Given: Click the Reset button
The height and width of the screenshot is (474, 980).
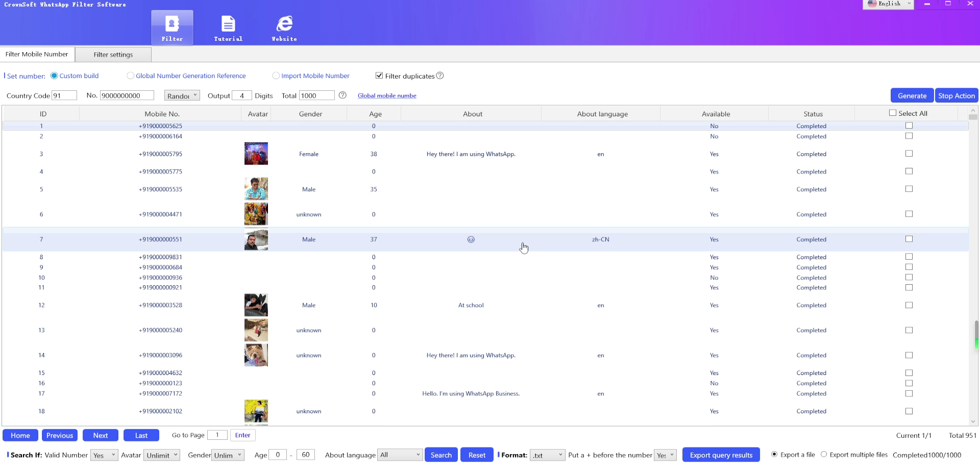Looking at the screenshot, I should [x=477, y=455].
